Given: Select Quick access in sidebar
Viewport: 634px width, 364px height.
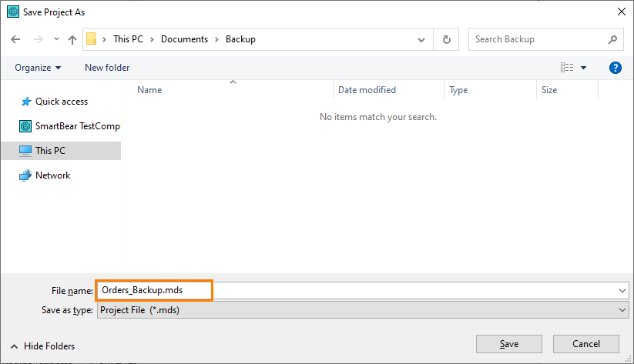Looking at the screenshot, I should pyautogui.click(x=61, y=102).
